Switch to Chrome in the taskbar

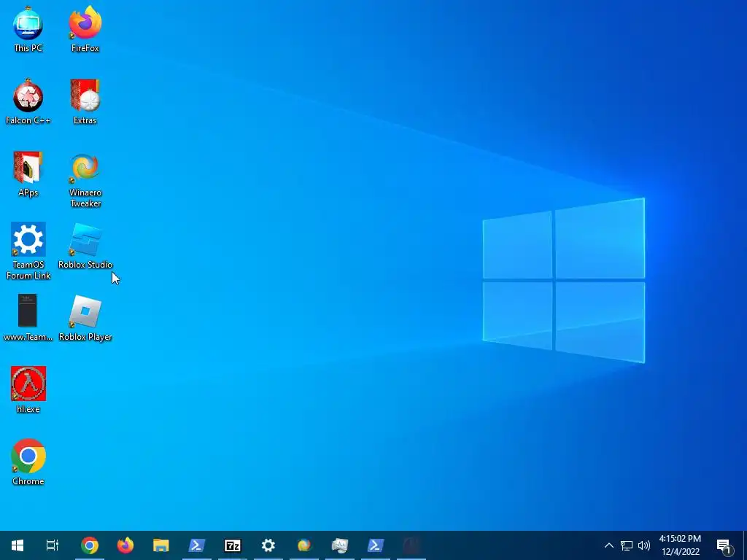pos(90,545)
